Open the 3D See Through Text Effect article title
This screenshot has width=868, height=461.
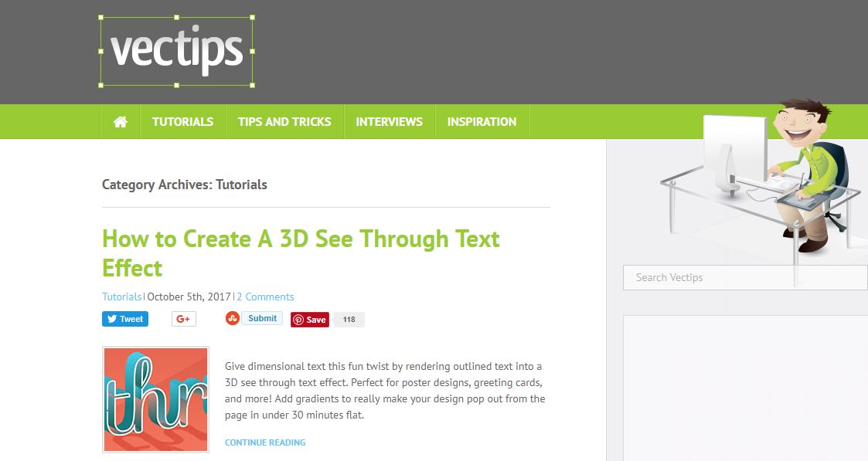point(301,254)
